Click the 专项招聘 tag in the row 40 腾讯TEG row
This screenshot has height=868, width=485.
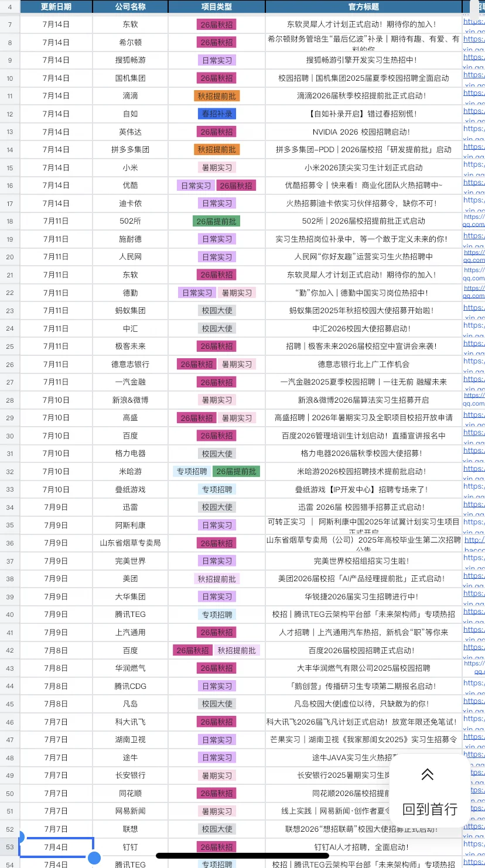click(x=217, y=615)
